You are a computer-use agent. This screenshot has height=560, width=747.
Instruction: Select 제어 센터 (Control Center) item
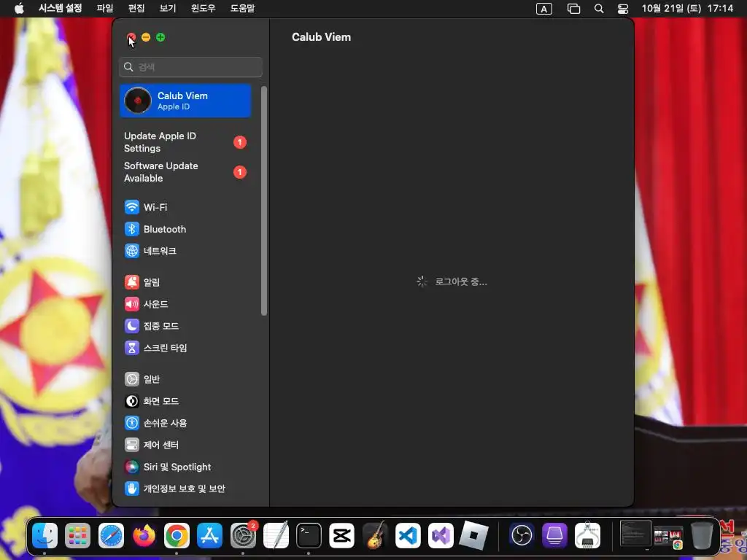click(185, 445)
